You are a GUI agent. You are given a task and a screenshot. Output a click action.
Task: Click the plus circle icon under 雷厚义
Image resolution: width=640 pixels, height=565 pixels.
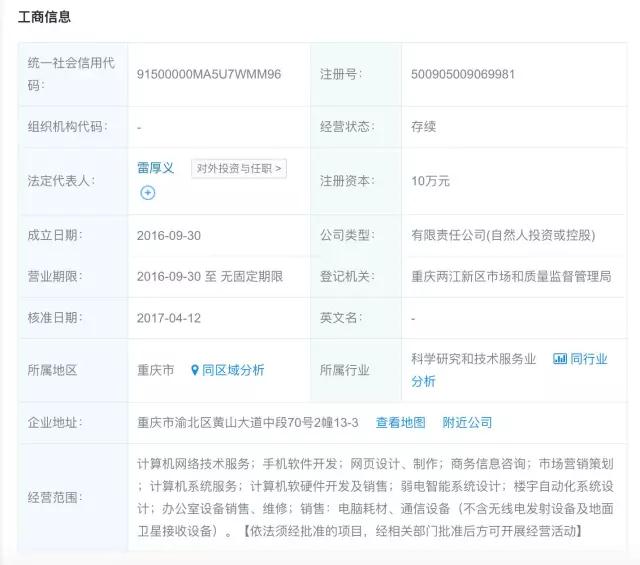(x=148, y=193)
